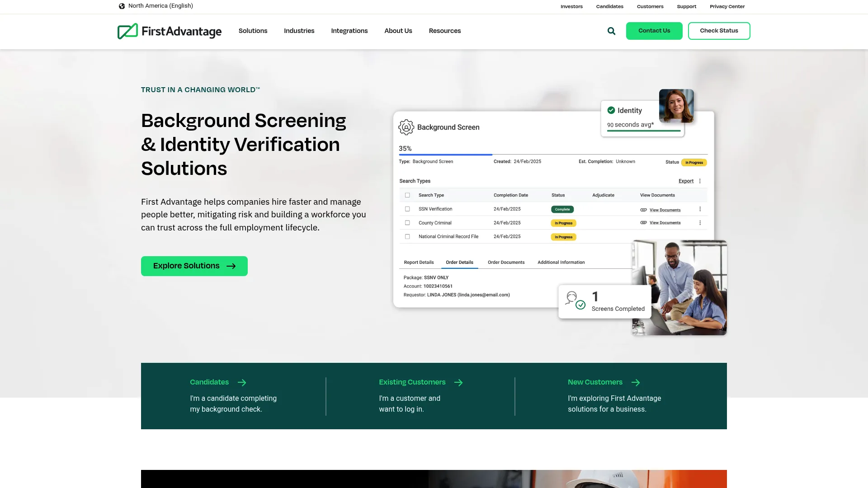Click the Created 24/Feb/2025 text
868x488 pixels.
517,162
